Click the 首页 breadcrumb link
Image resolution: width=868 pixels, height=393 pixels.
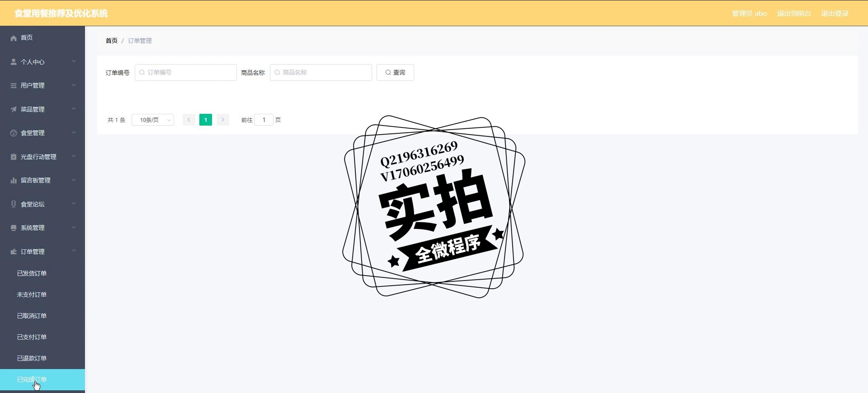pyautogui.click(x=112, y=41)
